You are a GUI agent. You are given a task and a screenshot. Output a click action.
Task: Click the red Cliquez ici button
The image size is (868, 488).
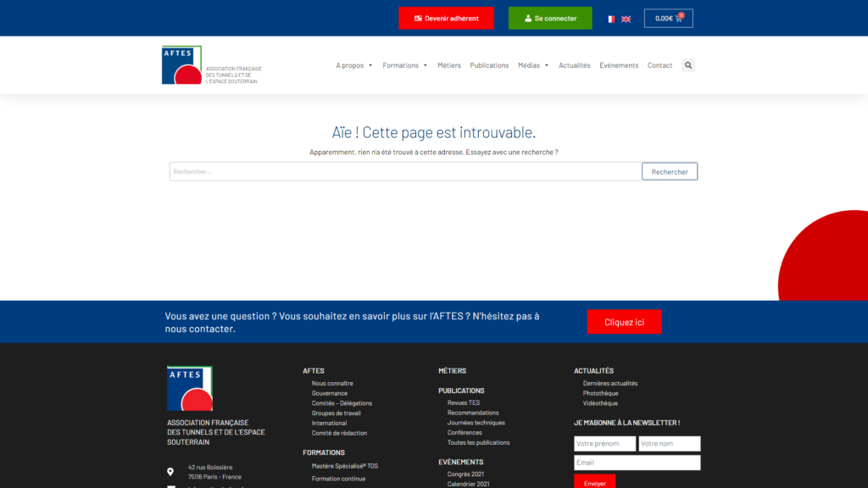tap(624, 322)
